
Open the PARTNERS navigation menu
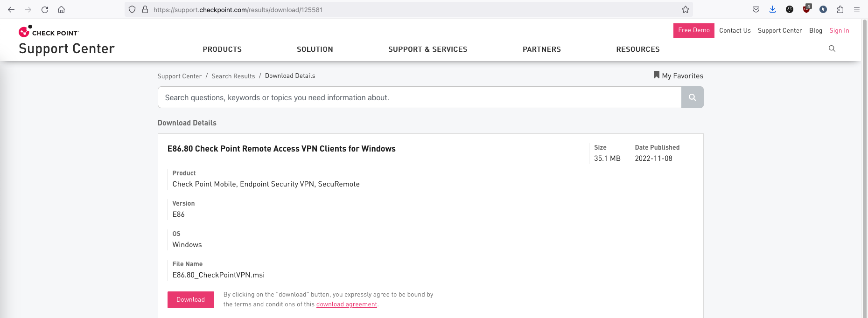(541, 49)
